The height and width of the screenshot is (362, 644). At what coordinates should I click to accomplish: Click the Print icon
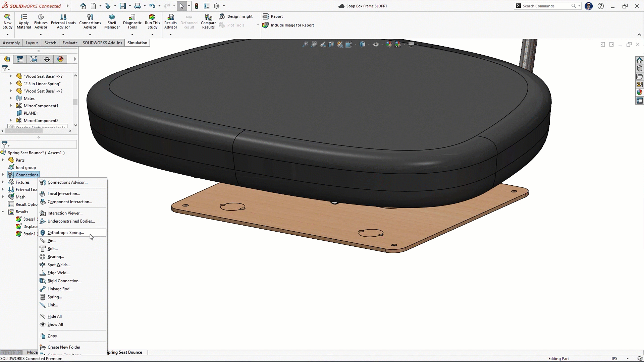point(138,6)
